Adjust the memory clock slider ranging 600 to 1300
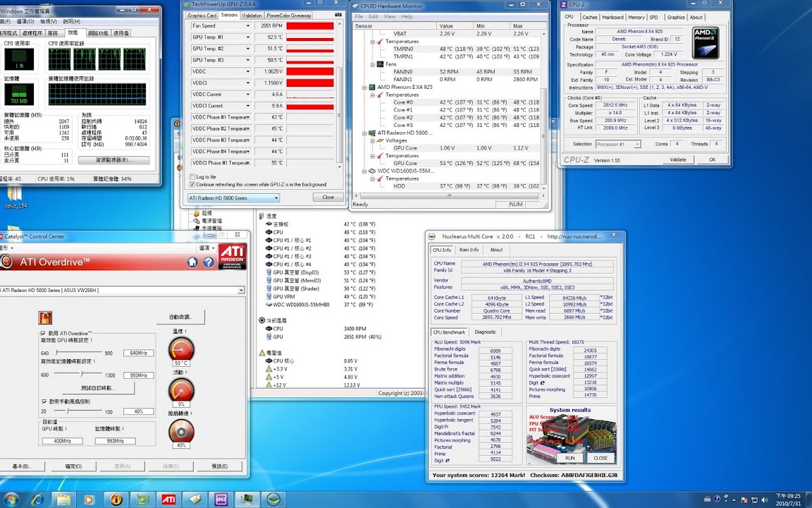 (77, 374)
